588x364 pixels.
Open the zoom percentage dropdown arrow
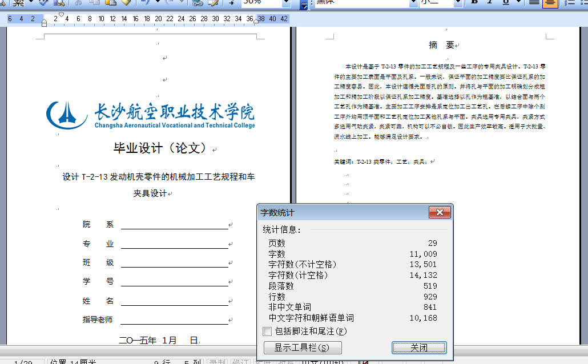tap(286, 2)
